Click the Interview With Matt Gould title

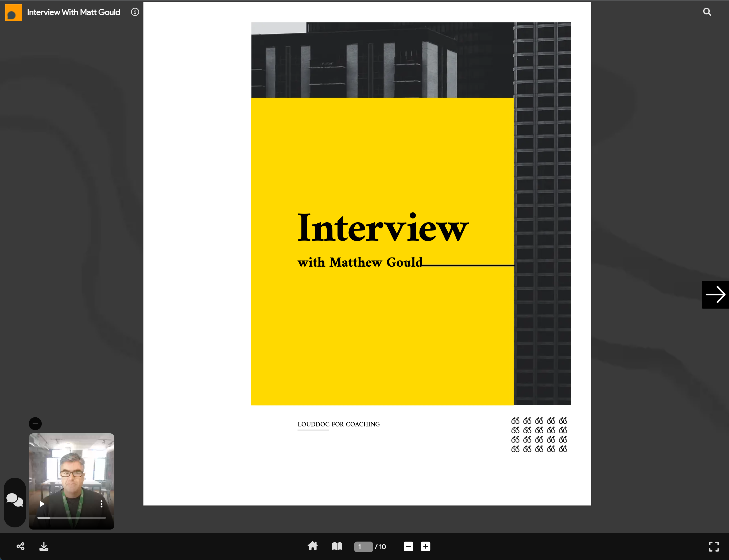[73, 12]
